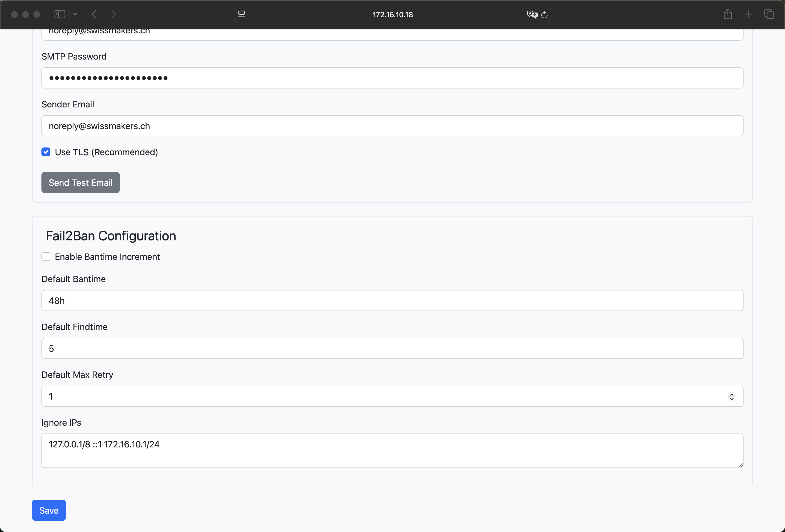The image size is (785, 532).
Task: Open the sidebar options dropdown chevron
Action: [x=75, y=14]
